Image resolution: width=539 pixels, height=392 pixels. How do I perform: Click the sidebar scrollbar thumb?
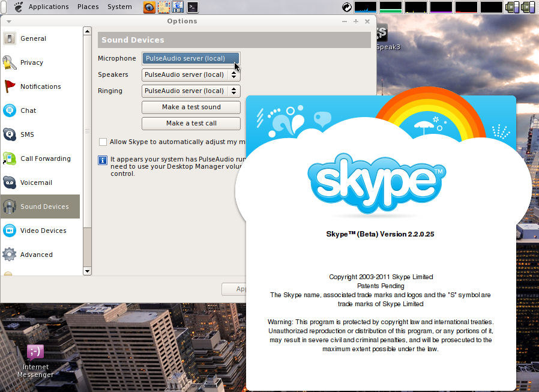[x=87, y=131]
